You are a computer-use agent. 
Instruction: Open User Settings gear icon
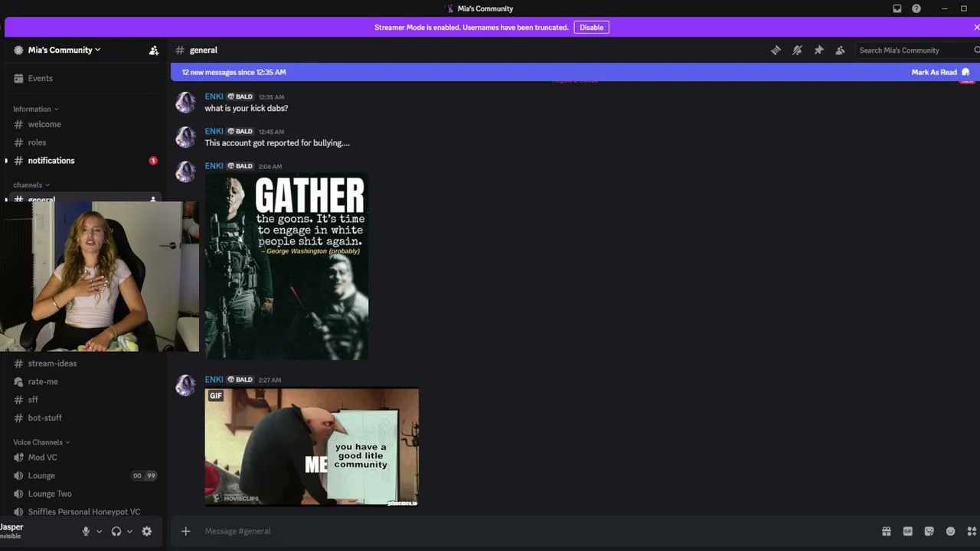coord(147,531)
